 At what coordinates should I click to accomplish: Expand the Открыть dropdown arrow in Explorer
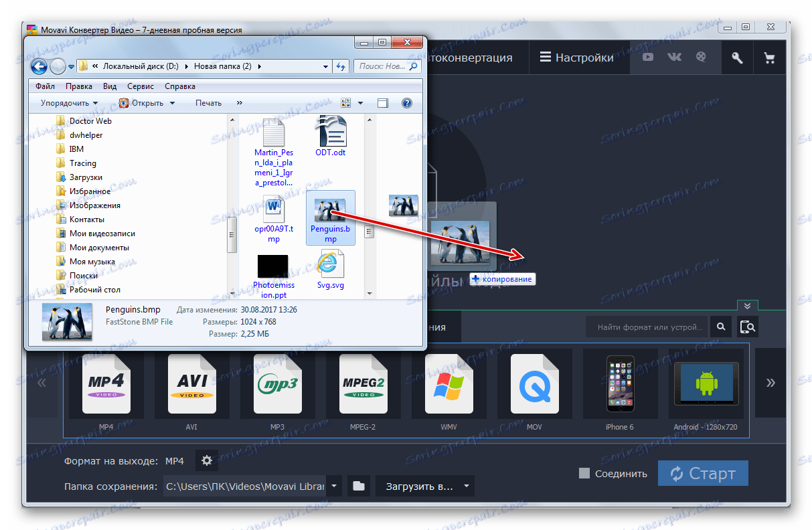[x=172, y=103]
